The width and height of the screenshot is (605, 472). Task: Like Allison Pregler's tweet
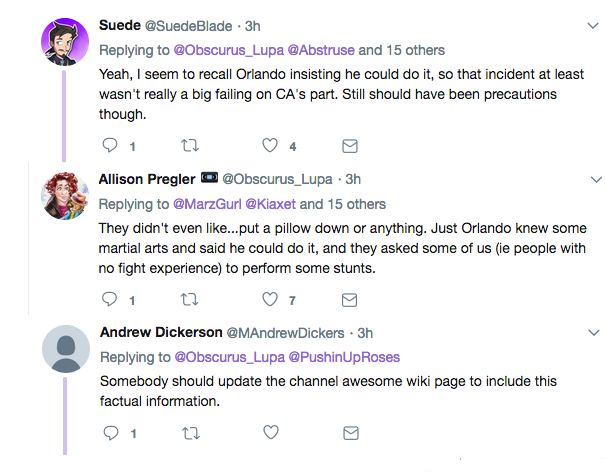[x=269, y=299]
